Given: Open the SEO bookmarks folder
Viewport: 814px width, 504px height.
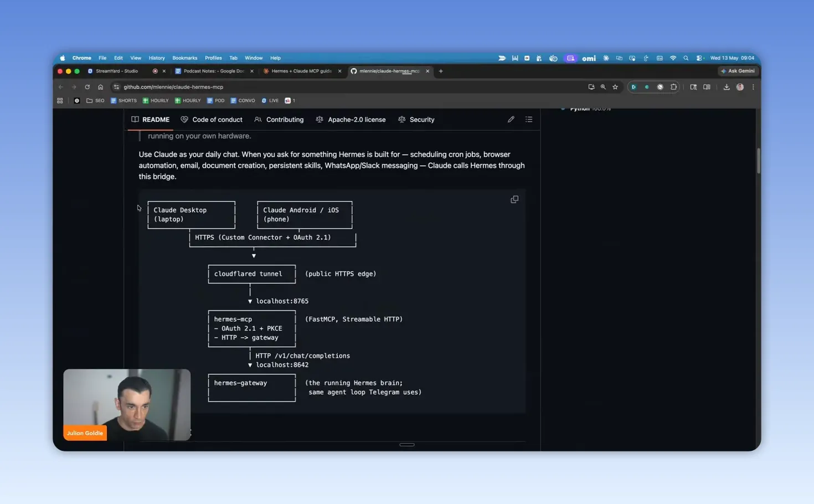Looking at the screenshot, I should pyautogui.click(x=95, y=101).
